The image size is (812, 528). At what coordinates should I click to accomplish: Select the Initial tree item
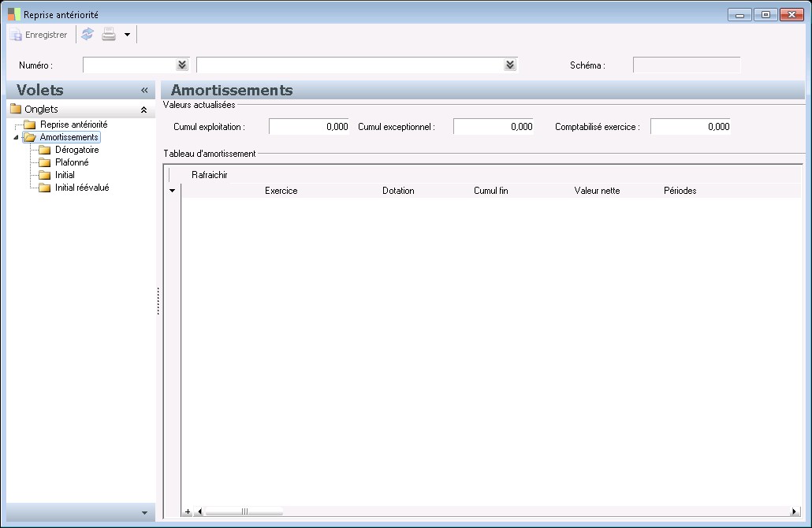tap(65, 175)
